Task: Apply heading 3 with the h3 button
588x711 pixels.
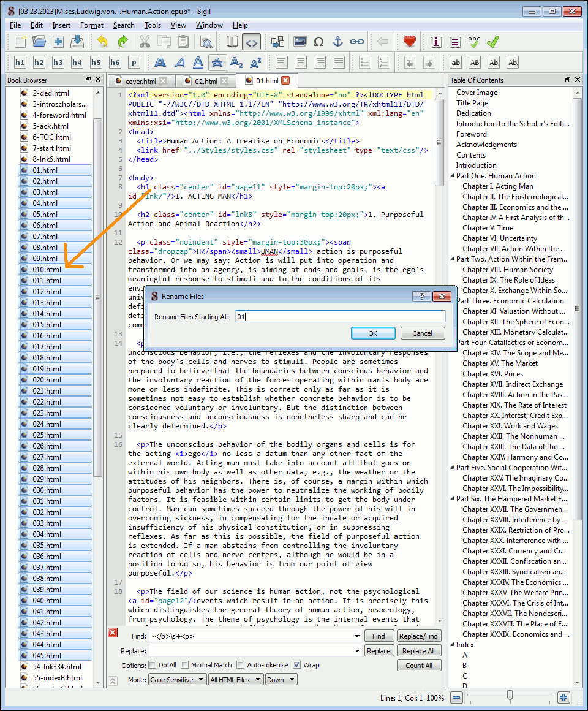Action: [x=58, y=63]
